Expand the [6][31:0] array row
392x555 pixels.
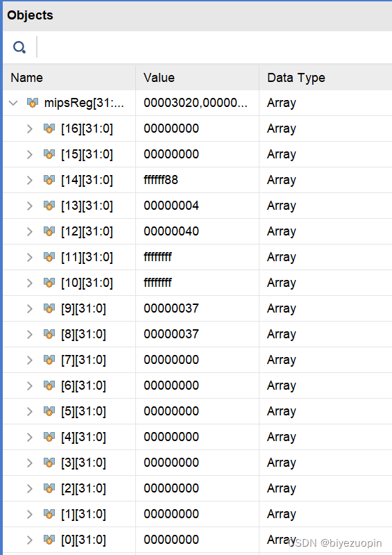[x=30, y=386]
